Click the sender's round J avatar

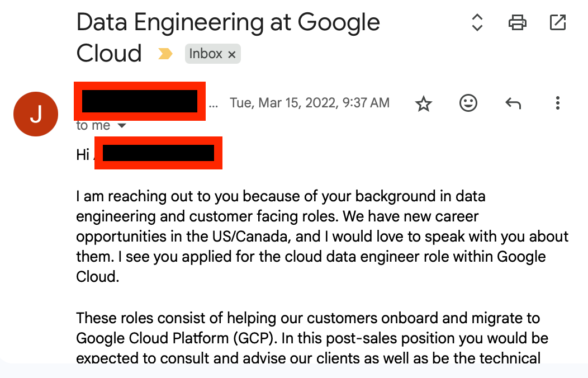coord(36,114)
